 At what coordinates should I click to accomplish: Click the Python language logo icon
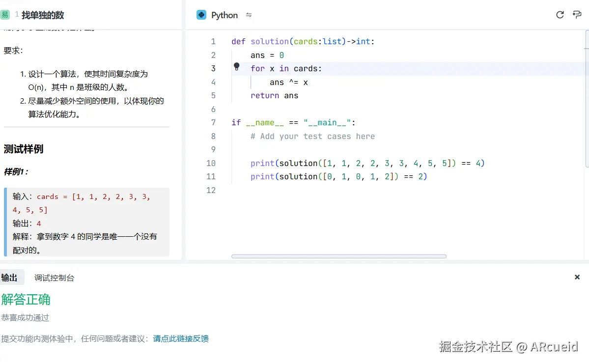[201, 15]
